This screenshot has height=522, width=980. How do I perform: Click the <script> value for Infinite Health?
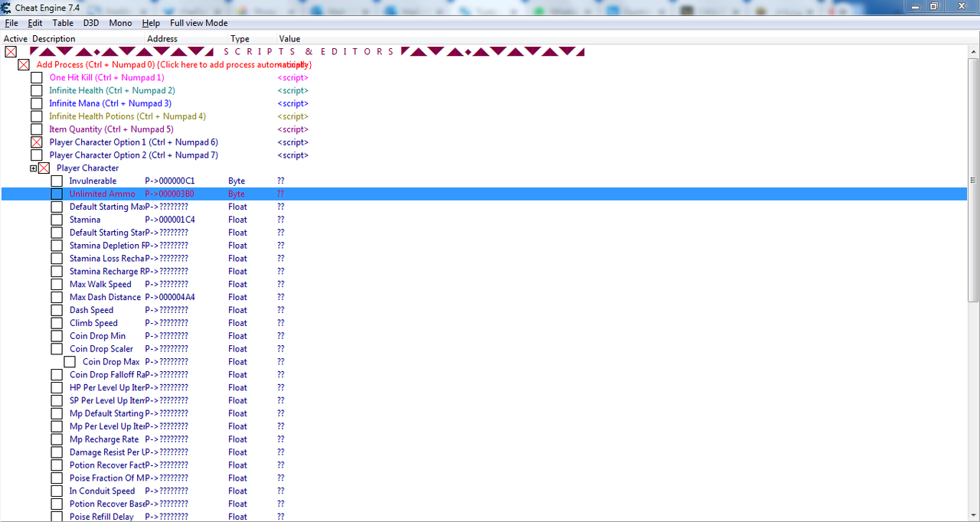(292, 91)
